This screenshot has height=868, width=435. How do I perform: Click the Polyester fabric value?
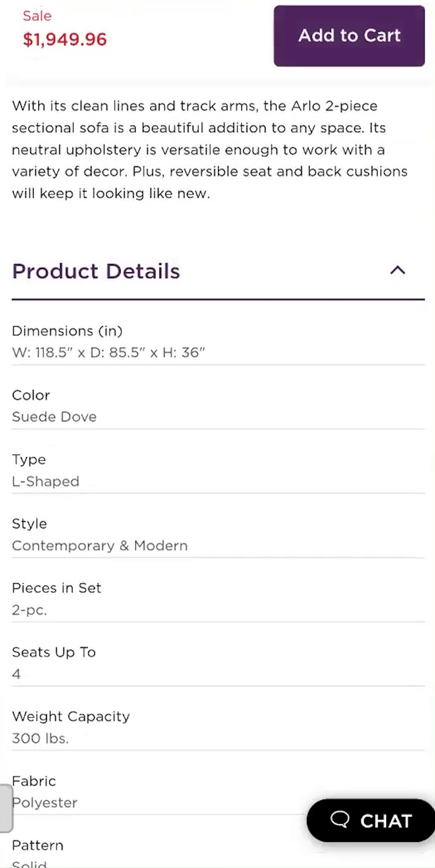(x=46, y=803)
